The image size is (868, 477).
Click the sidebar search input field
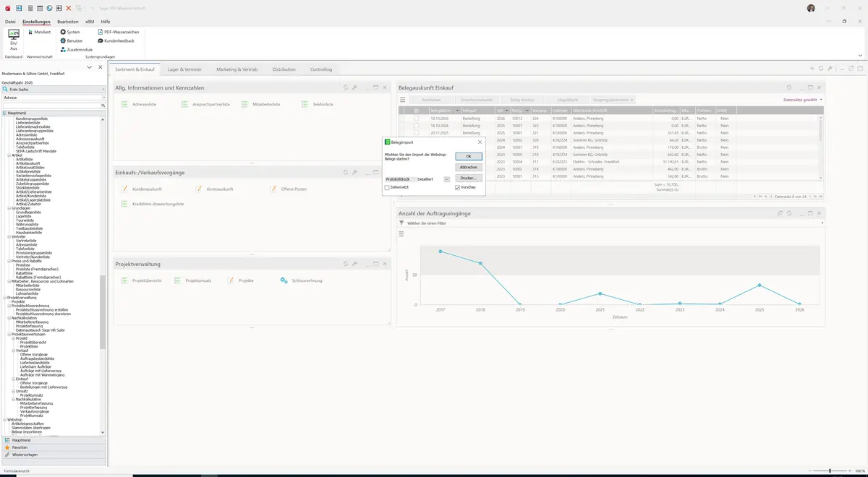click(51, 106)
